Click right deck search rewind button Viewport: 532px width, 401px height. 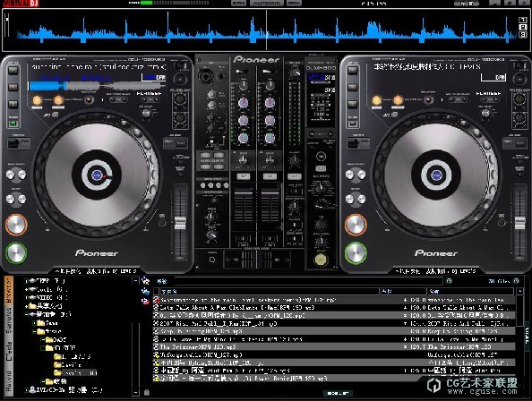[x=350, y=200]
